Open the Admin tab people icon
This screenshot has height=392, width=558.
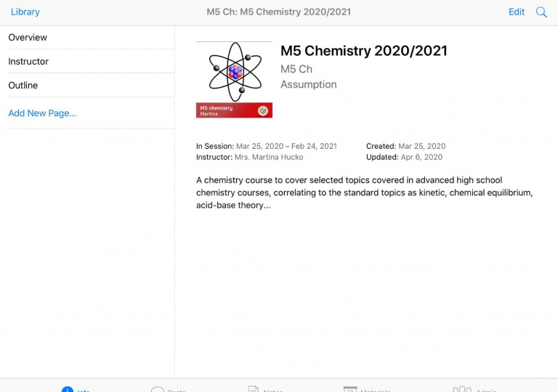(x=462, y=389)
